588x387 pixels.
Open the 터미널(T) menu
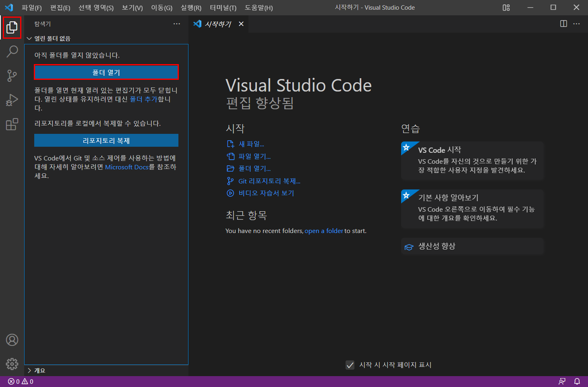coord(223,8)
